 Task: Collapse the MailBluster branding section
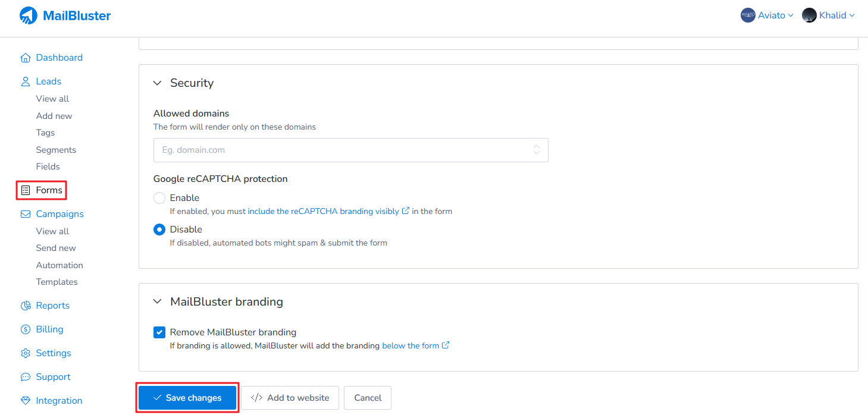click(157, 302)
